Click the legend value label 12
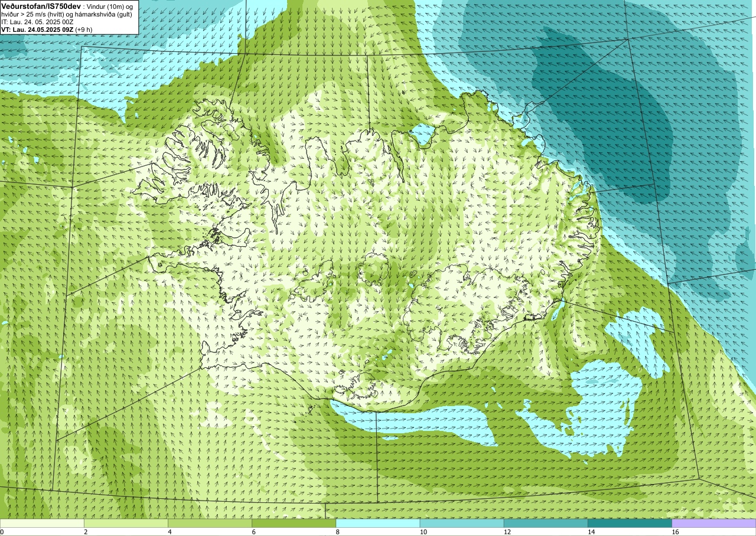 (x=507, y=532)
